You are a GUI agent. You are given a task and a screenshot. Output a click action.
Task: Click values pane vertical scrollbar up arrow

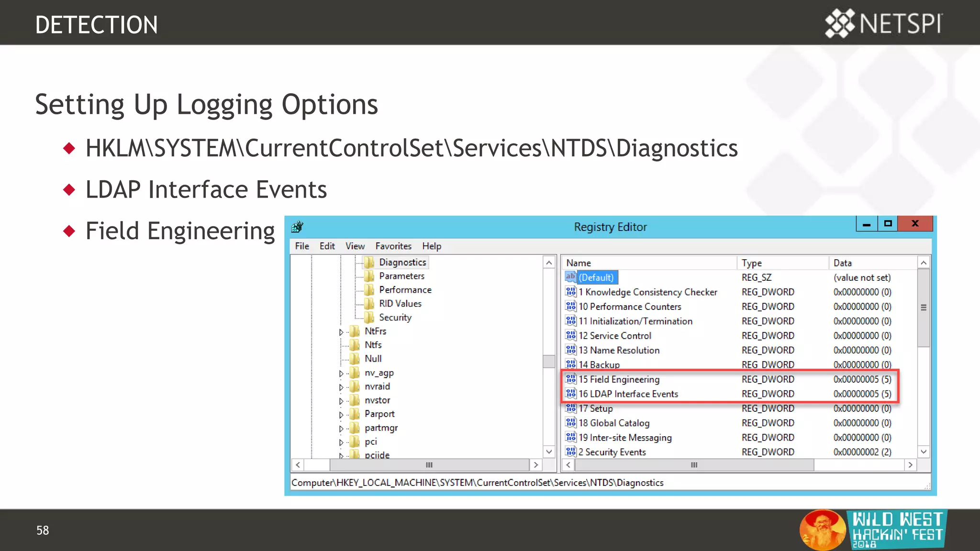tap(924, 263)
